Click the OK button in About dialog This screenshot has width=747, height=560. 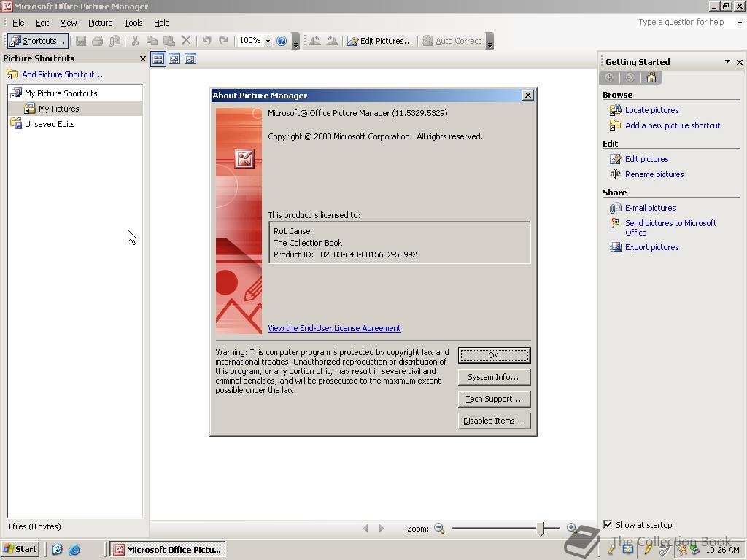(x=494, y=355)
